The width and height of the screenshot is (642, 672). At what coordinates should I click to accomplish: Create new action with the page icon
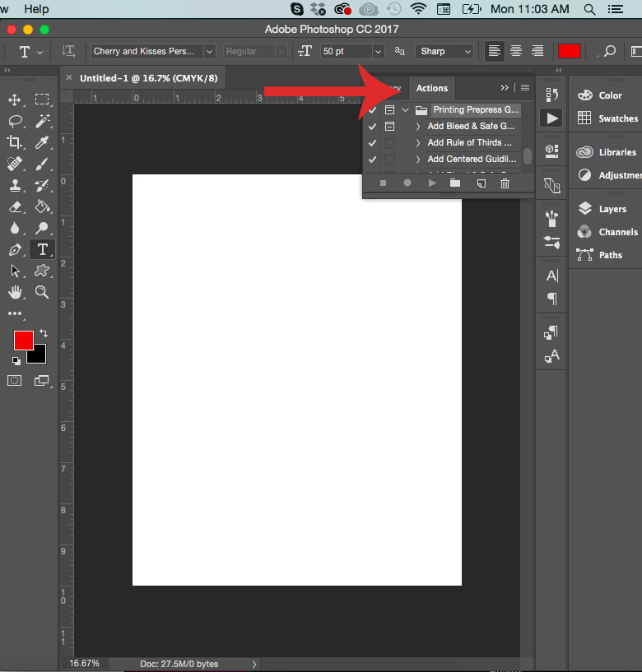point(481,183)
